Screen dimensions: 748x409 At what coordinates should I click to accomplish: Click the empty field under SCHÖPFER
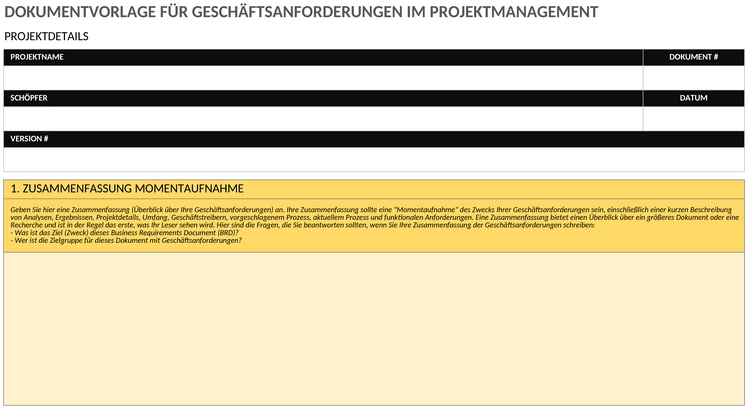(x=323, y=119)
